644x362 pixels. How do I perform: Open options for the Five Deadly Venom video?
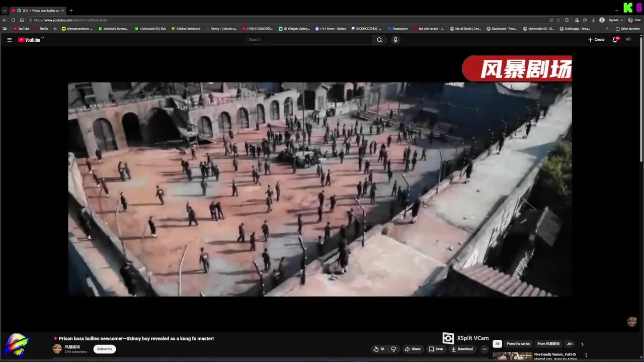pyautogui.click(x=586, y=355)
